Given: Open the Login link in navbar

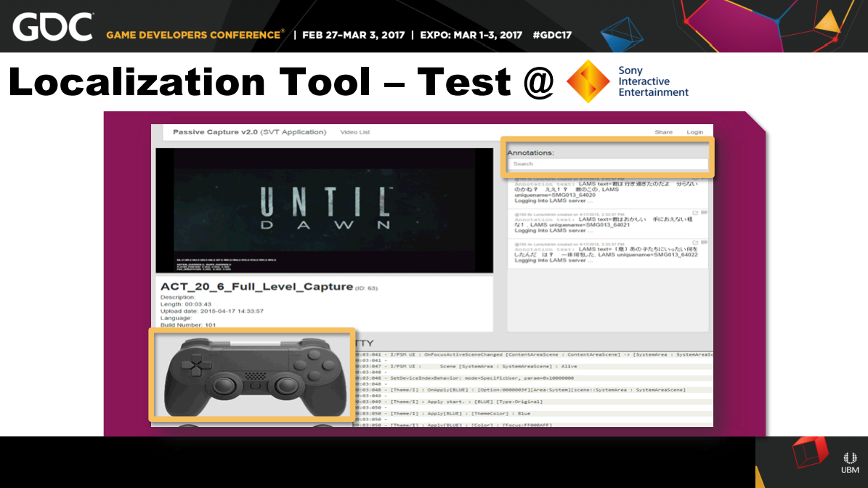Looking at the screenshot, I should [694, 132].
